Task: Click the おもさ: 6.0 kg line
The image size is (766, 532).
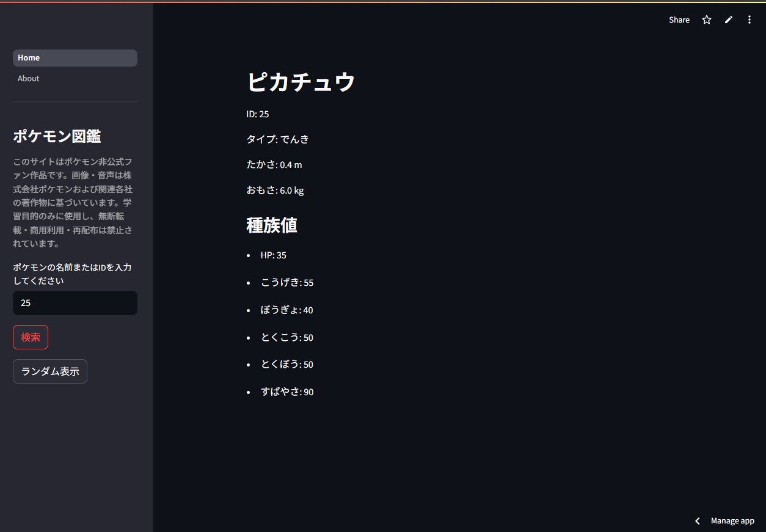Action: (275, 191)
